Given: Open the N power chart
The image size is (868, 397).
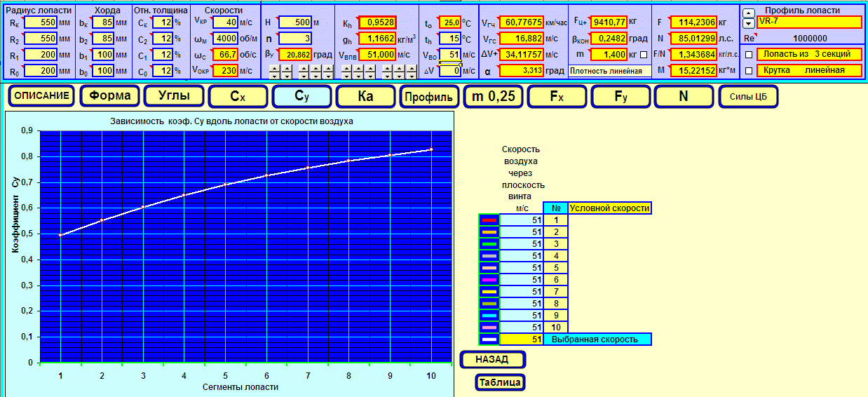Looking at the screenshot, I should pyautogui.click(x=684, y=97).
